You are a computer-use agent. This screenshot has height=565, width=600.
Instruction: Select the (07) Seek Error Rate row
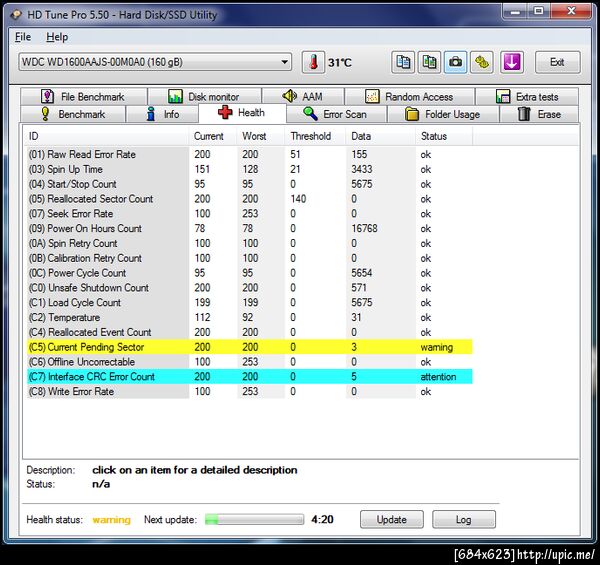249,213
